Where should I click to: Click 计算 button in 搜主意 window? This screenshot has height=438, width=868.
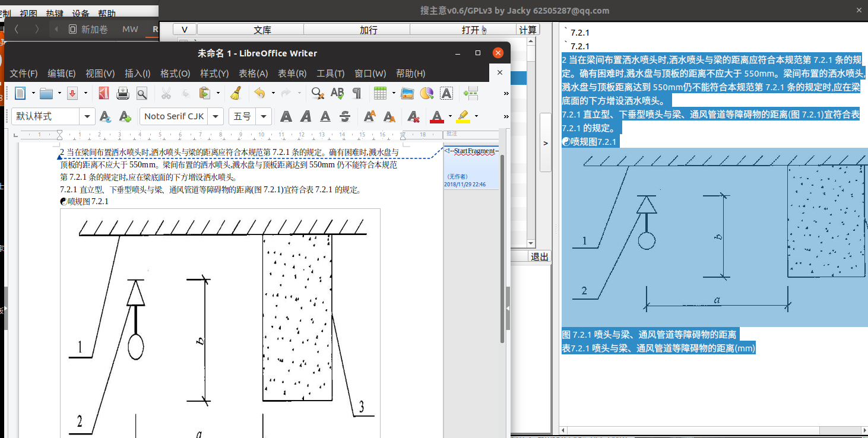coord(528,30)
